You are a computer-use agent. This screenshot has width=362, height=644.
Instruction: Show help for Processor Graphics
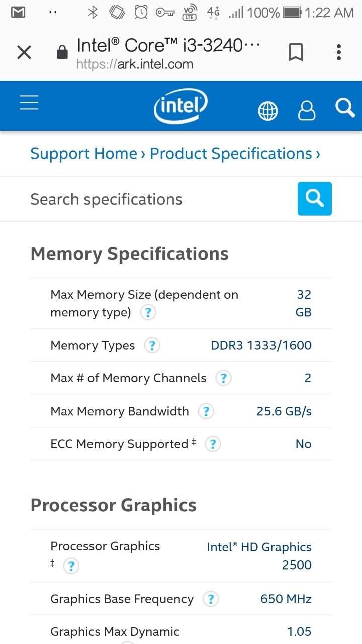(71, 566)
